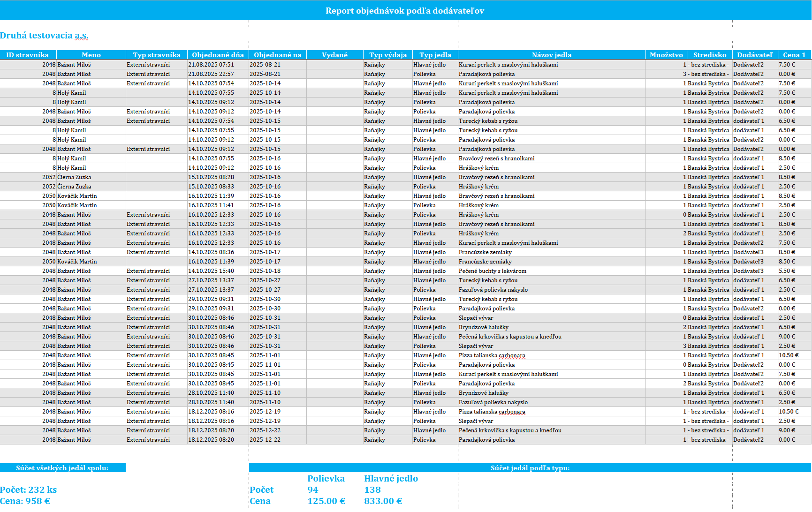Viewport: 812px width, 512px height.
Task: Select the "Dodávateľ" column header
Action: [x=755, y=55]
